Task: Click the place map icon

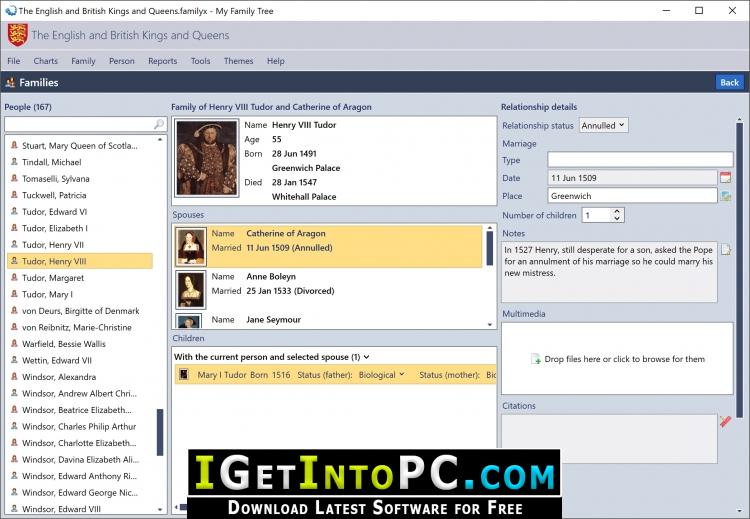Action: [725, 196]
